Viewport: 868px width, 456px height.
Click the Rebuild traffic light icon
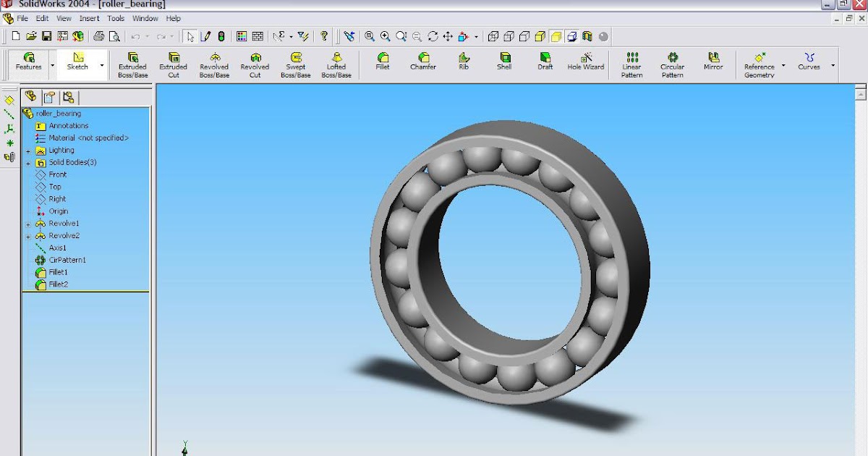221,35
